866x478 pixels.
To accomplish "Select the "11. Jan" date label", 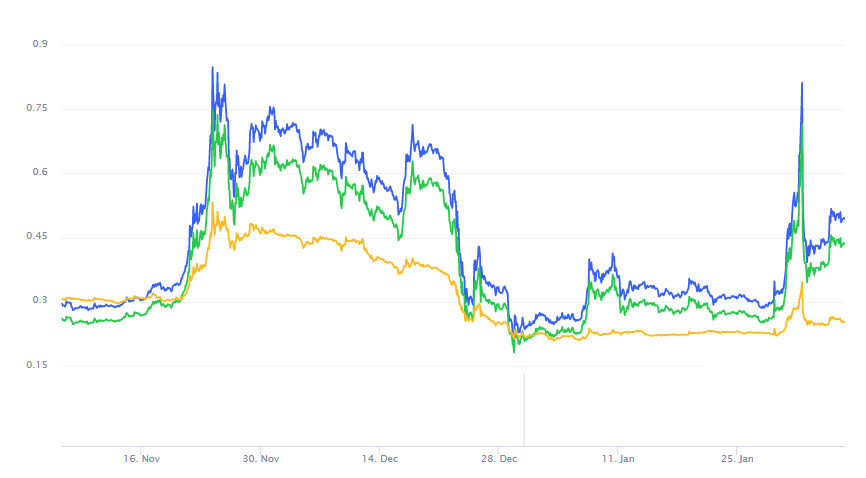I will coord(617,459).
